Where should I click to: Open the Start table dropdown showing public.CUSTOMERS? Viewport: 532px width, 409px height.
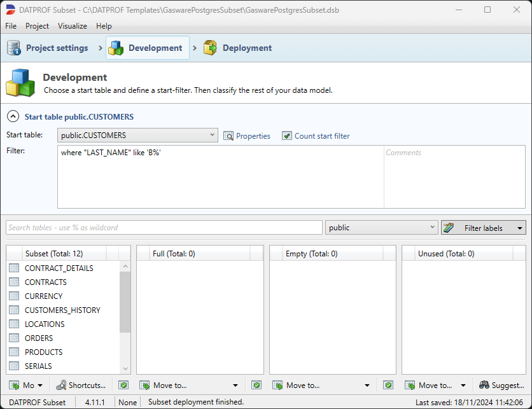[x=212, y=135]
